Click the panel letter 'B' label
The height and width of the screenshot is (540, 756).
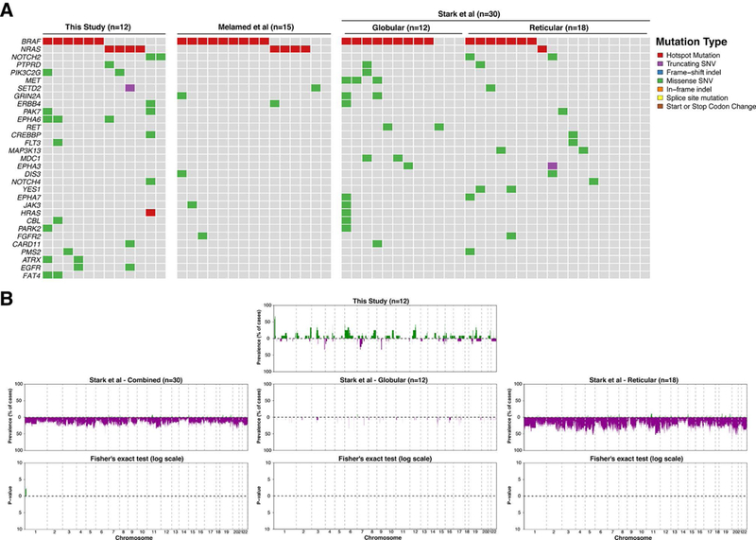pyautogui.click(x=7, y=299)
